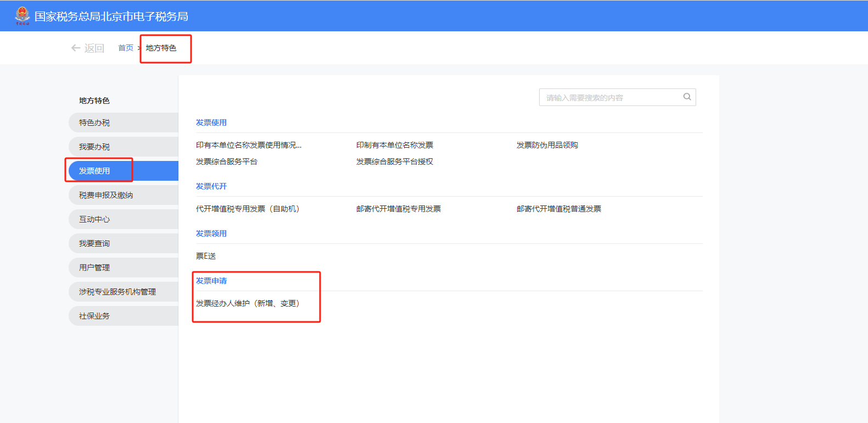The height and width of the screenshot is (423, 868).
Task: Open 税费申报及缴纳 sidebar item
Action: coord(124,195)
